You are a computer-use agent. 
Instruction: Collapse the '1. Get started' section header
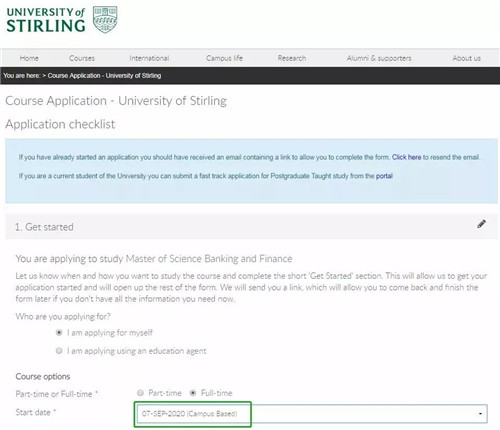[251, 227]
